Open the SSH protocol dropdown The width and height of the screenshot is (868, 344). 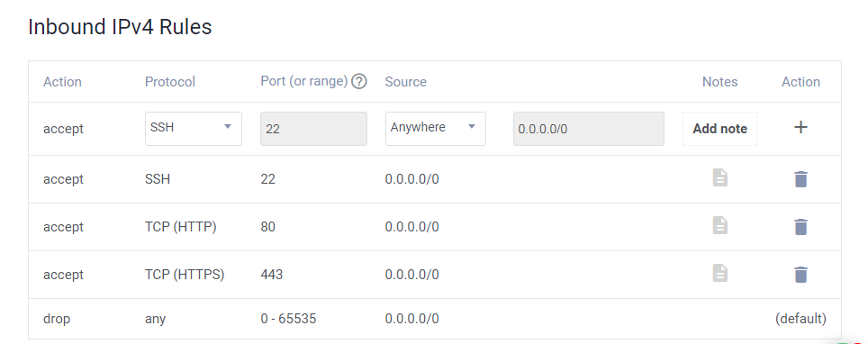point(194,129)
